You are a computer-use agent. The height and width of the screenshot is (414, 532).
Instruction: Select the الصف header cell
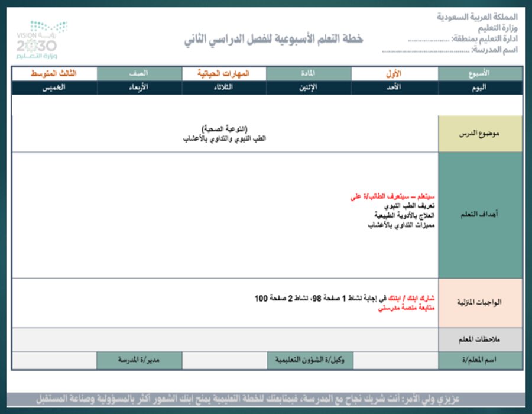pyautogui.click(x=139, y=72)
